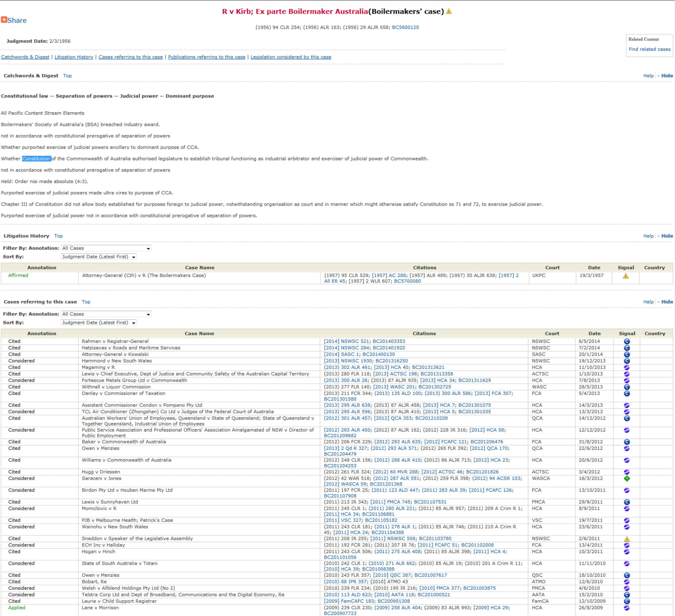Click the signal icon for Lewis v Sunnyhaven Ltd
This screenshot has width=675, height=616.
pos(627,502)
